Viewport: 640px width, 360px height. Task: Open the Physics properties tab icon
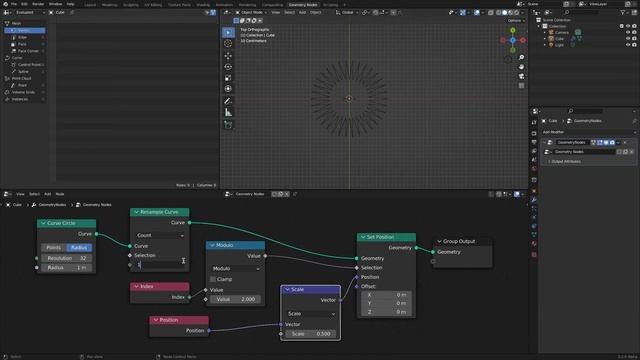pyautogui.click(x=534, y=217)
